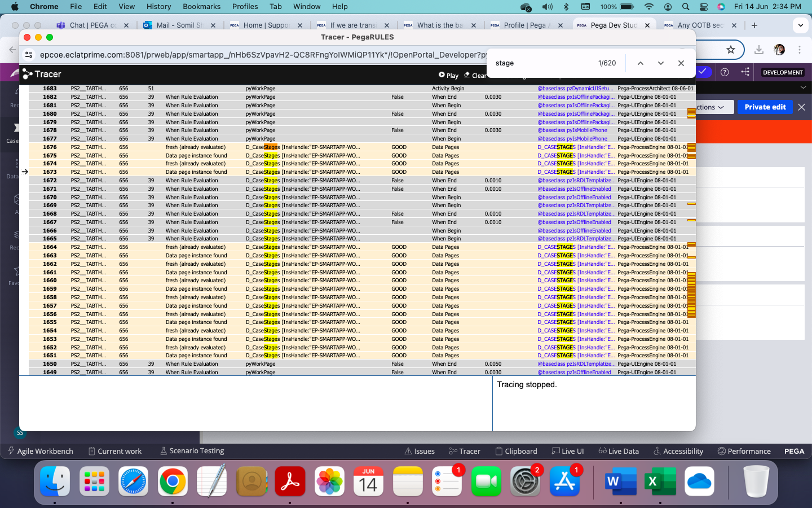
Task: Click 'Activity Begin' event cell in row 1683
Action: click(x=448, y=89)
